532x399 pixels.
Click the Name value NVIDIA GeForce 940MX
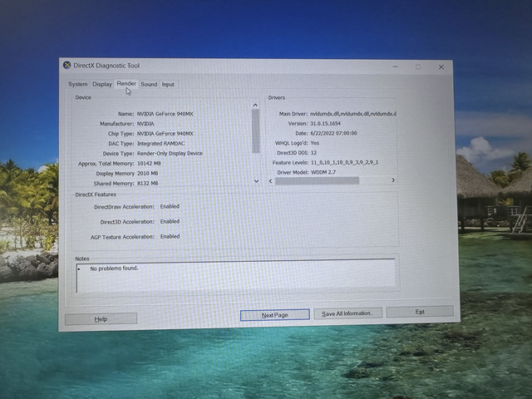coord(165,114)
